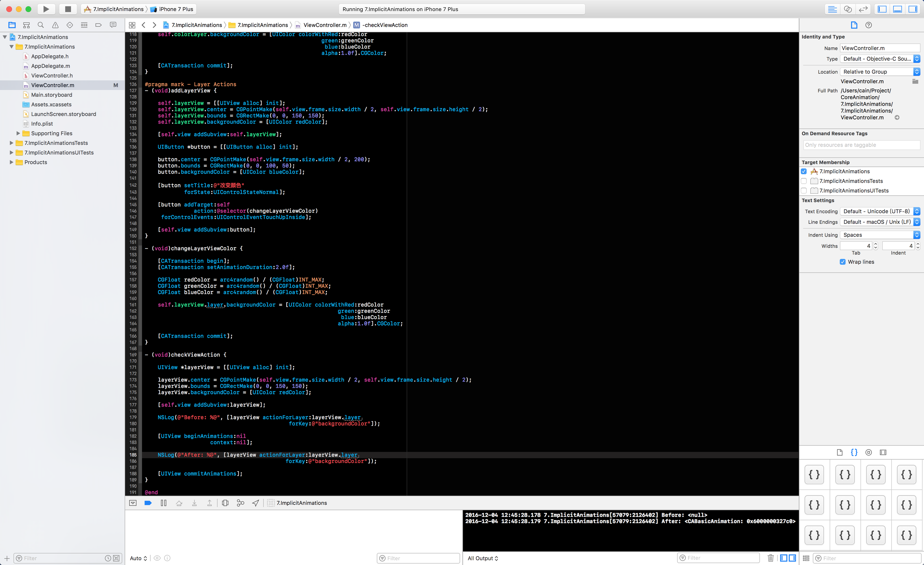Click the All Output popup button
The image size is (924, 565).
coord(483,558)
